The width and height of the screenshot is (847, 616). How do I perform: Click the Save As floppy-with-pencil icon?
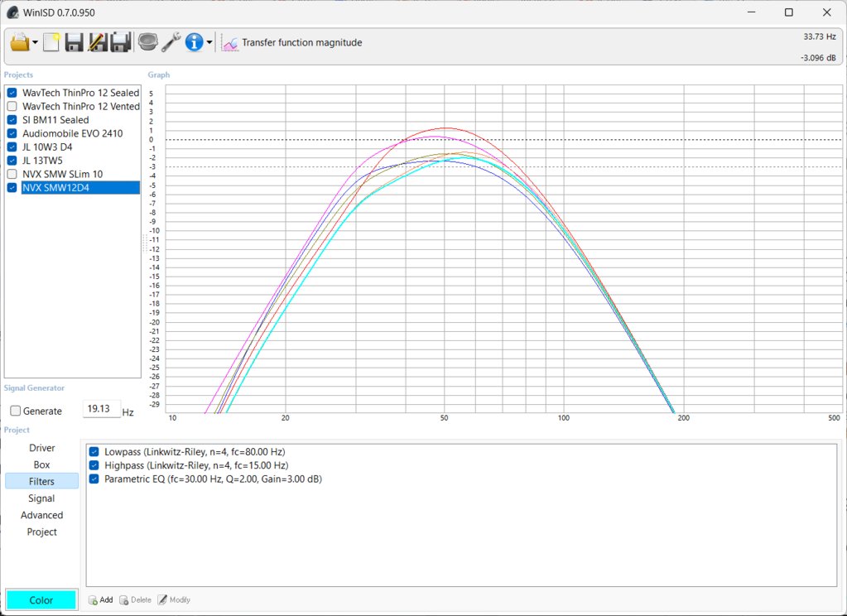[97, 42]
